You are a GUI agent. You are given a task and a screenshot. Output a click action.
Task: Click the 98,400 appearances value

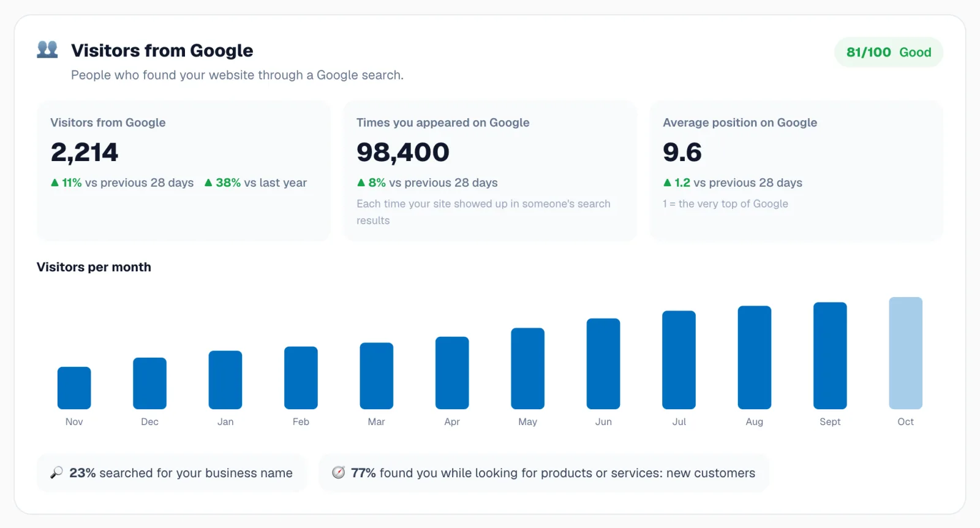point(403,152)
